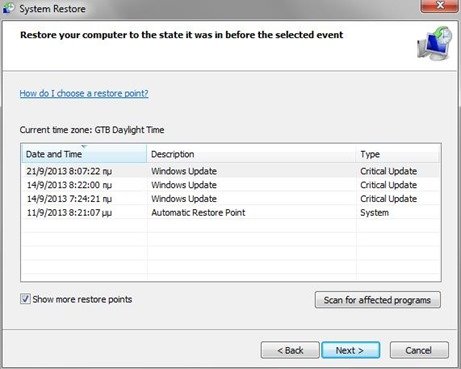
Task: Select restore point dated 14/9/2013 8:22:00
Action: (231, 185)
